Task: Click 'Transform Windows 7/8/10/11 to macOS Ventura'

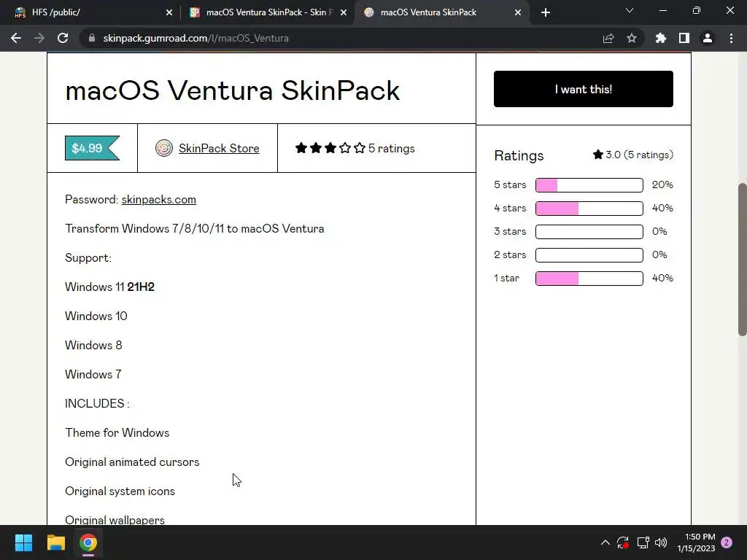Action: pyautogui.click(x=194, y=228)
